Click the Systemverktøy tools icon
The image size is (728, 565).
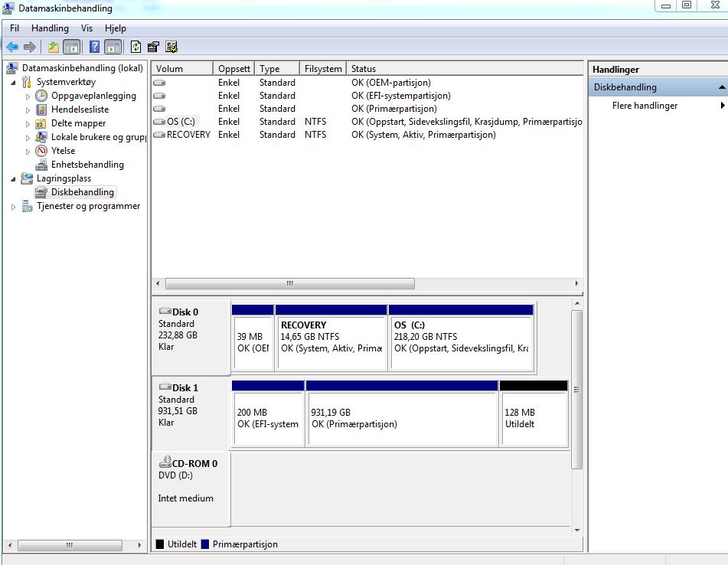27,82
